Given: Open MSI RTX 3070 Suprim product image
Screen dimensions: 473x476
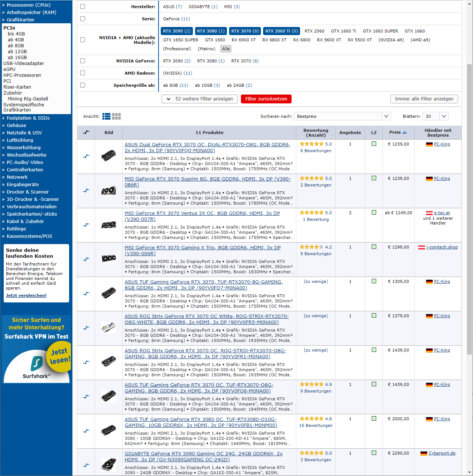Looking at the screenshot, I should [x=109, y=191].
